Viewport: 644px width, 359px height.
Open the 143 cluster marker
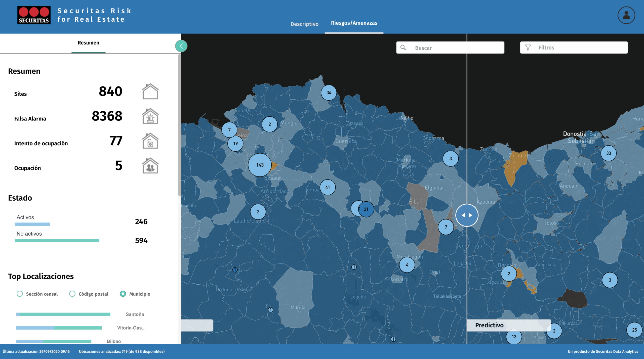point(260,165)
